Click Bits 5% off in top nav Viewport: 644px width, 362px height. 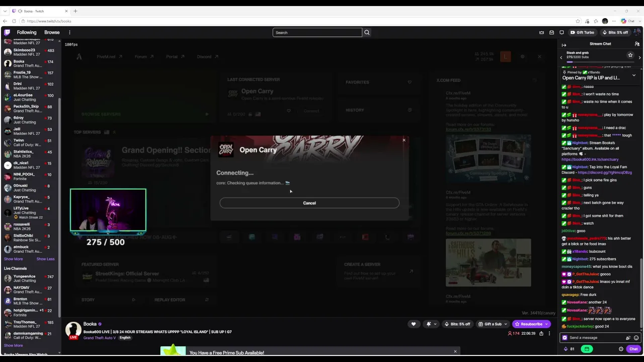(x=615, y=33)
